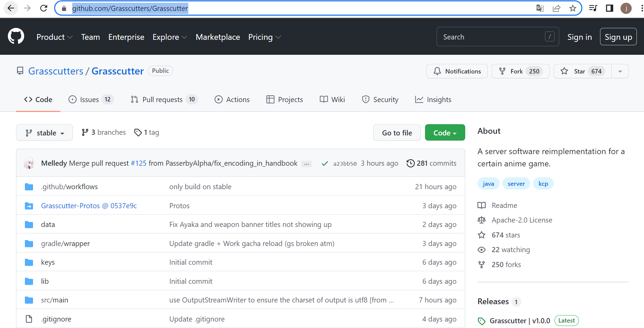
Task: Open the browser profile avatar
Action: coord(626,8)
